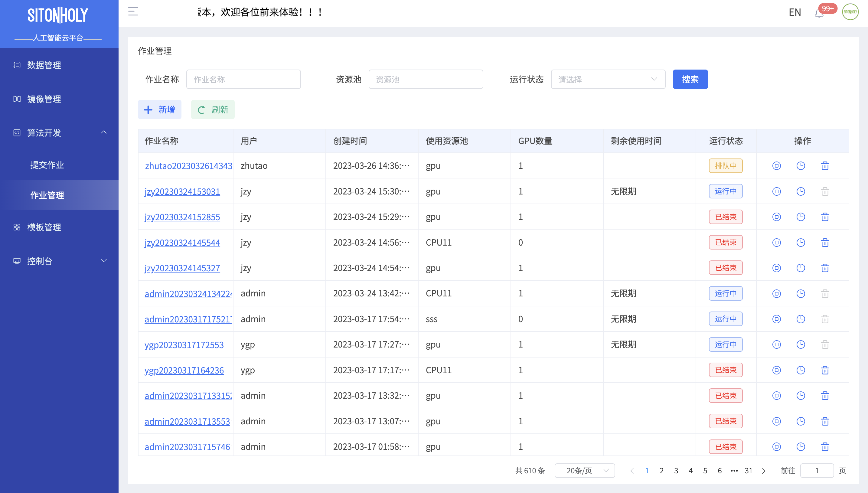Open 数据管理 in the sidebar
868x493 pixels.
59,65
